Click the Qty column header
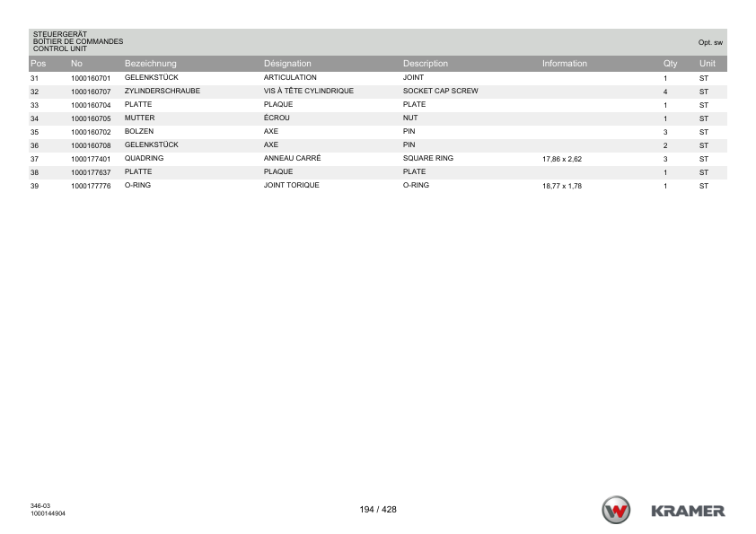 pos(669,64)
